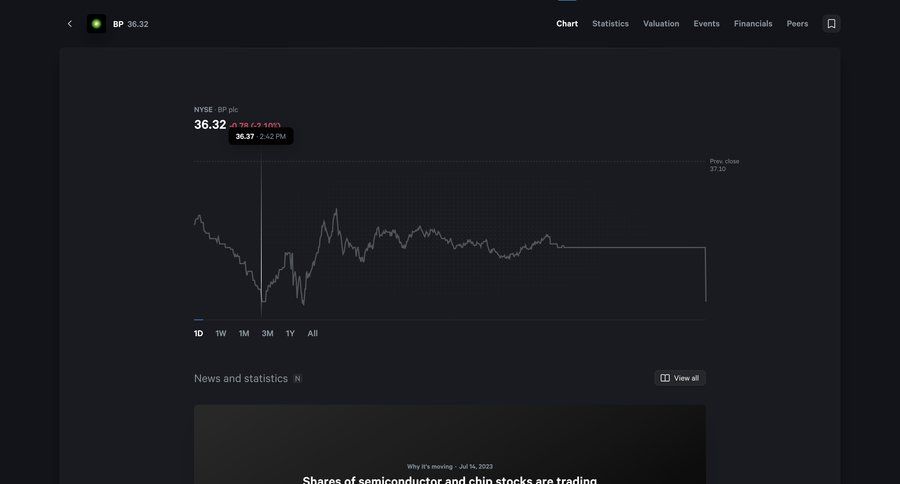
Task: Go to the Events tab
Action: 706,24
